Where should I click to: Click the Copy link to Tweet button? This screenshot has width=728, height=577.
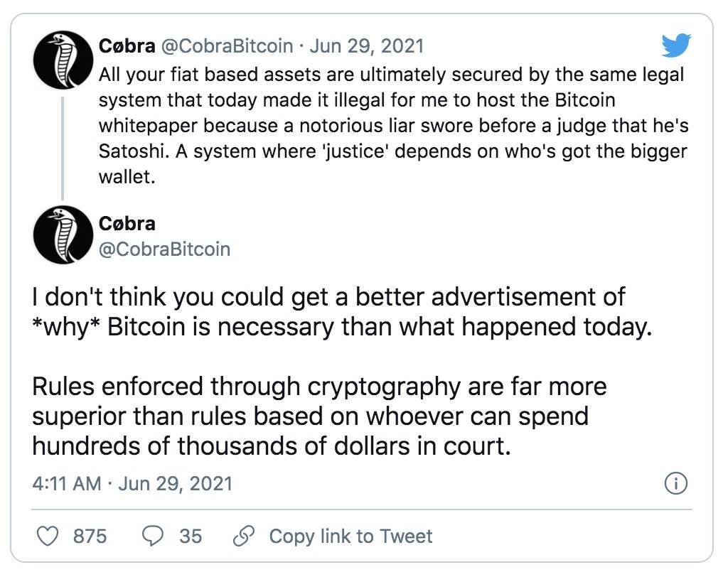(351, 536)
